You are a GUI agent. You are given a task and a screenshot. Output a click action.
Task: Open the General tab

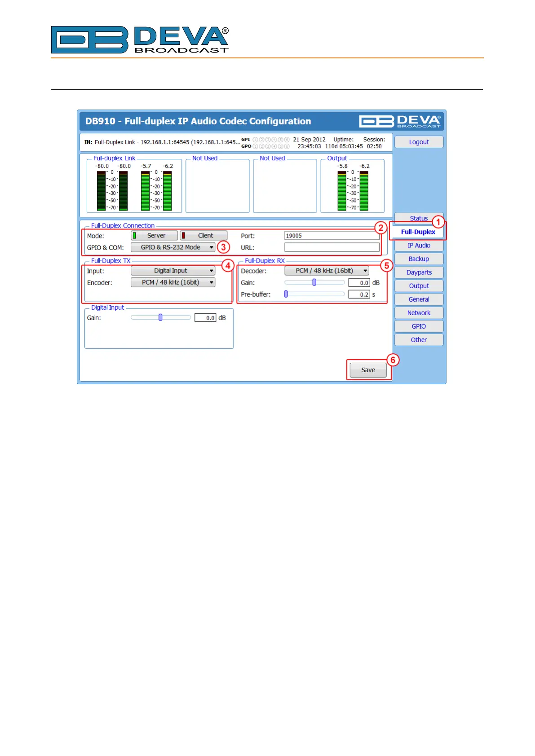[419, 299]
